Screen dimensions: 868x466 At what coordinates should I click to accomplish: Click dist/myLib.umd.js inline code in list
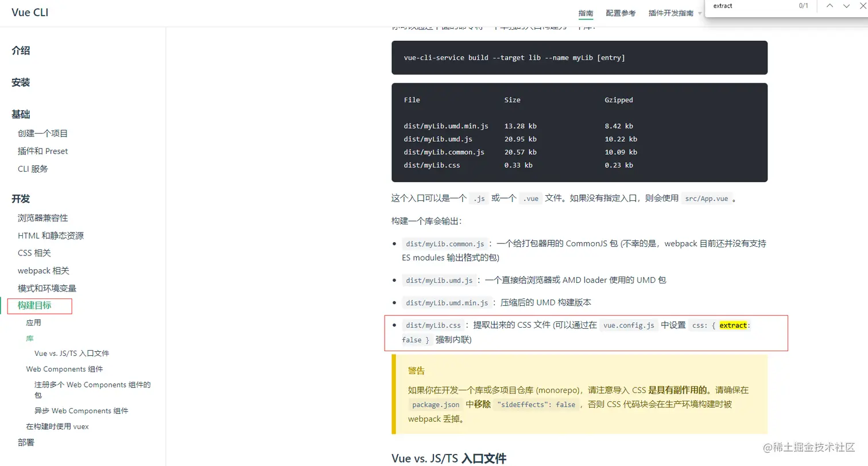(x=440, y=281)
